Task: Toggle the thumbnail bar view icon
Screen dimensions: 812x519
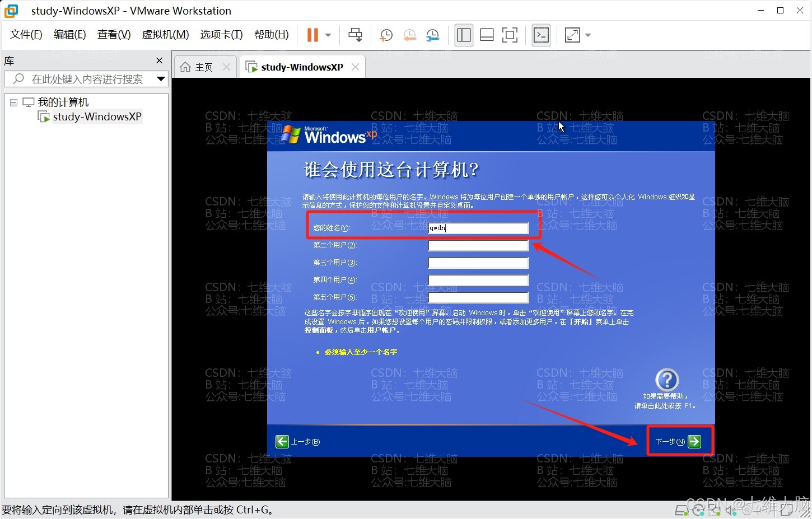Action: coord(487,35)
